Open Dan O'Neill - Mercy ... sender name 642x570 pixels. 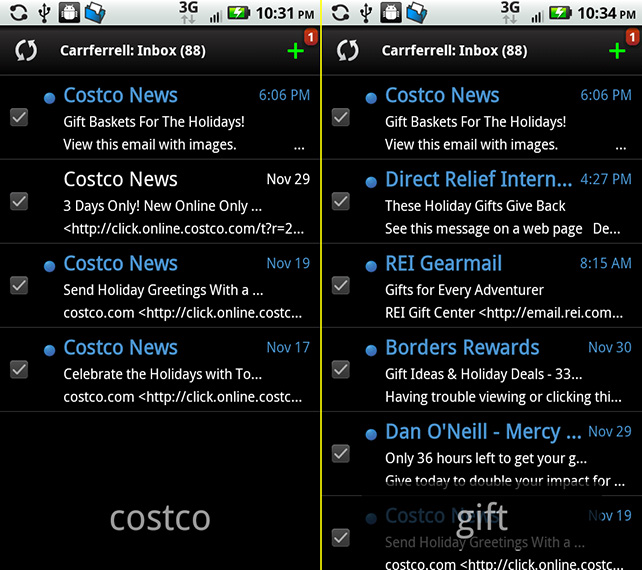pos(483,432)
